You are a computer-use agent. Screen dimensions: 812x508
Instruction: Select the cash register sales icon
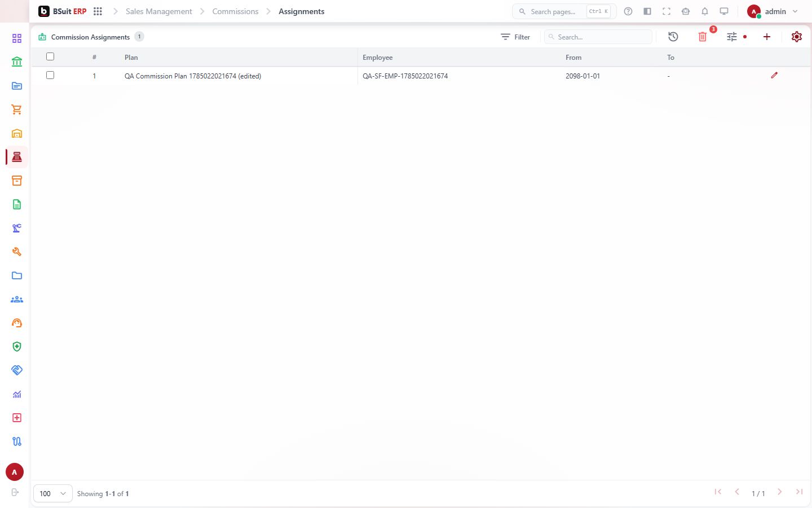tap(17, 157)
